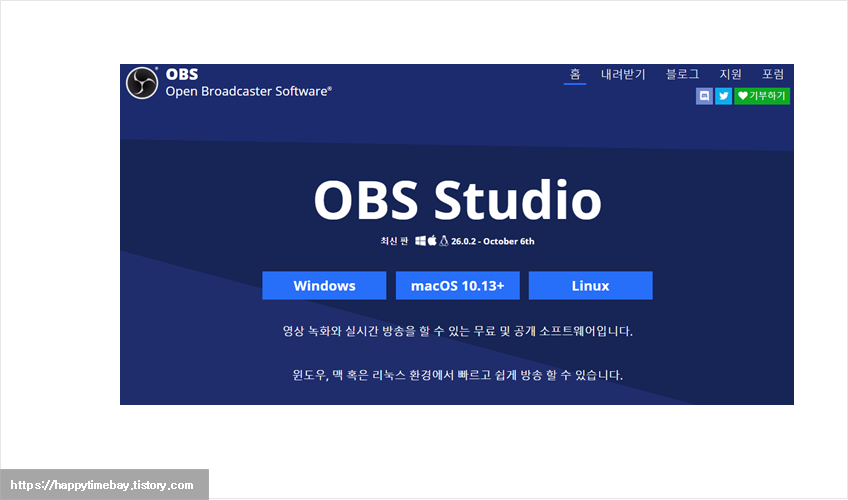Click the OBS circular logo icon
848x500 pixels.
pos(142,83)
